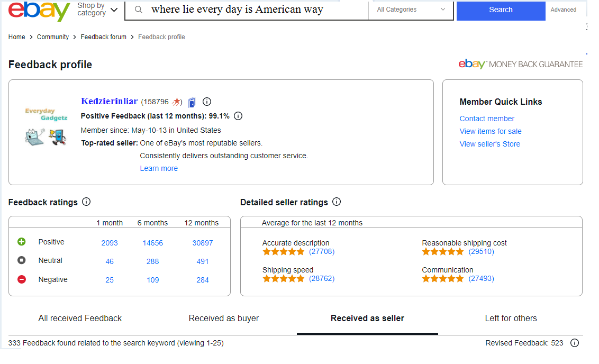Click the search magnifier icon

[x=139, y=10]
